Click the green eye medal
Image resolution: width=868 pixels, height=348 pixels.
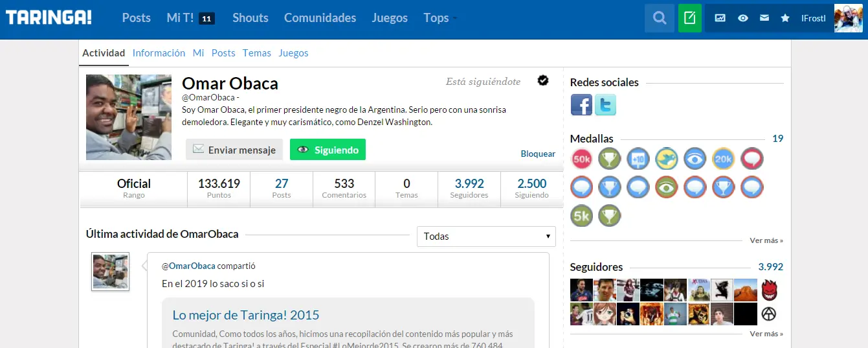(x=667, y=187)
